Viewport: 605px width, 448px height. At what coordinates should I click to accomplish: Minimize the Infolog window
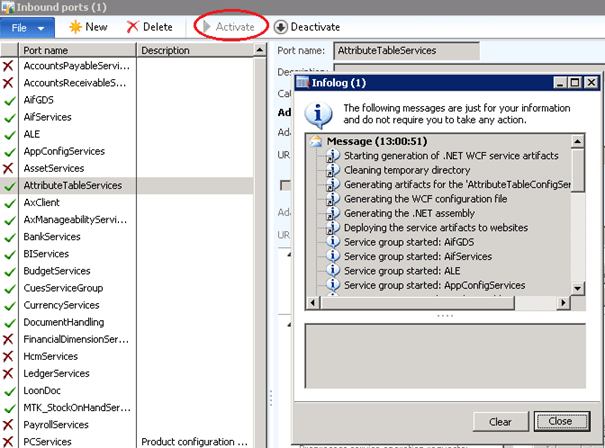560,83
